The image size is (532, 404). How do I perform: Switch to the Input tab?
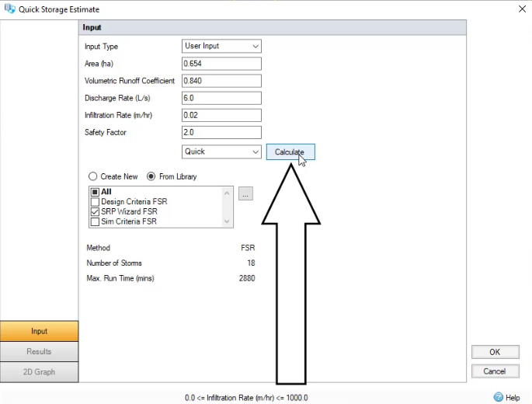(39, 331)
